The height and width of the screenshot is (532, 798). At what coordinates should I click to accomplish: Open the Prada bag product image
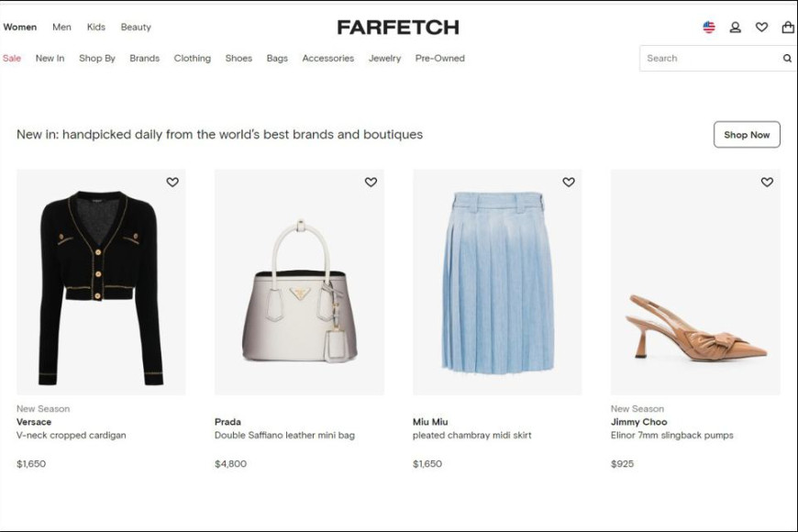299,282
